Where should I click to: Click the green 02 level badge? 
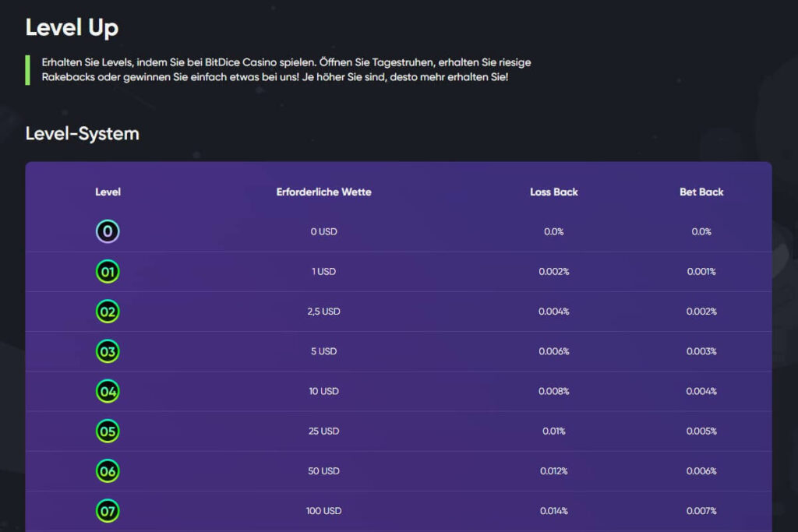(x=108, y=312)
